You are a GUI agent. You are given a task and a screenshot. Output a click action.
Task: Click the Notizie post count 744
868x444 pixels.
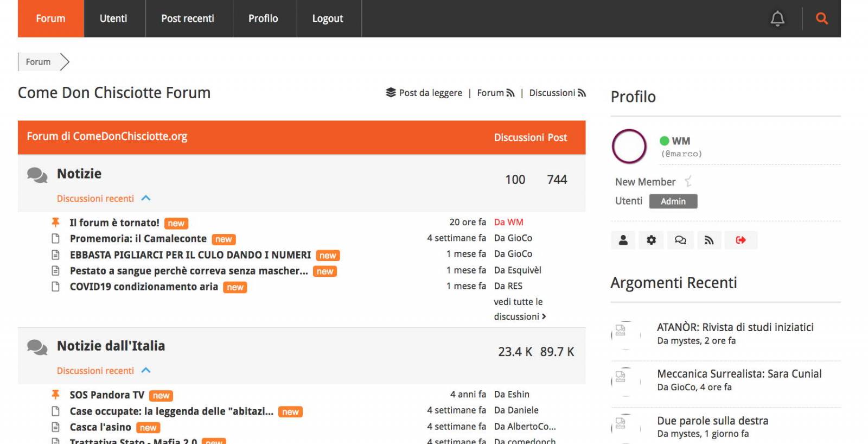tap(557, 180)
